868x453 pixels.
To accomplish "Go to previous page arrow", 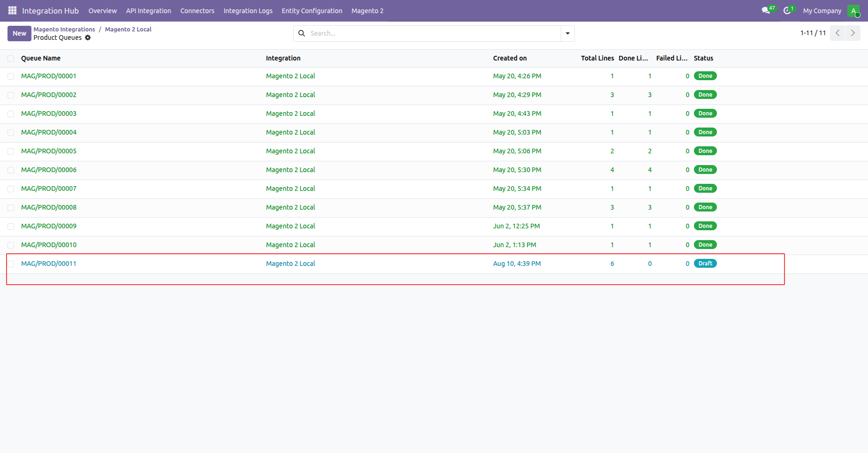I will pyautogui.click(x=838, y=33).
